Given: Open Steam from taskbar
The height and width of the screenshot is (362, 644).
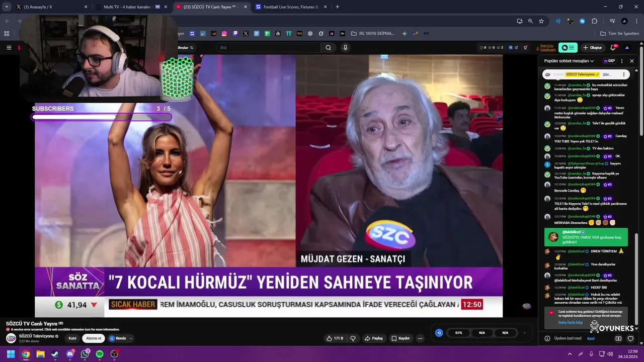Looking at the screenshot, I should 55,354.
